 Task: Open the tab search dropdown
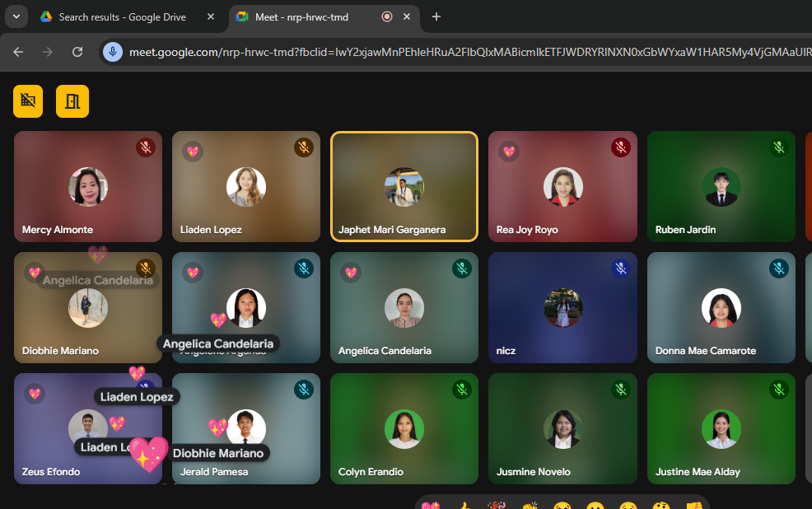point(16,16)
